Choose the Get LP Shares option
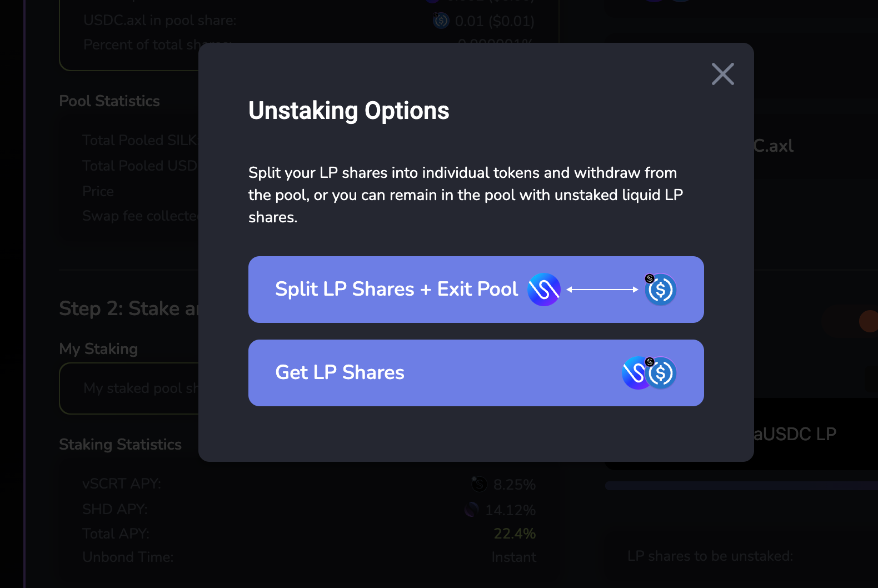Viewport: 878px width, 588px height. point(340,373)
